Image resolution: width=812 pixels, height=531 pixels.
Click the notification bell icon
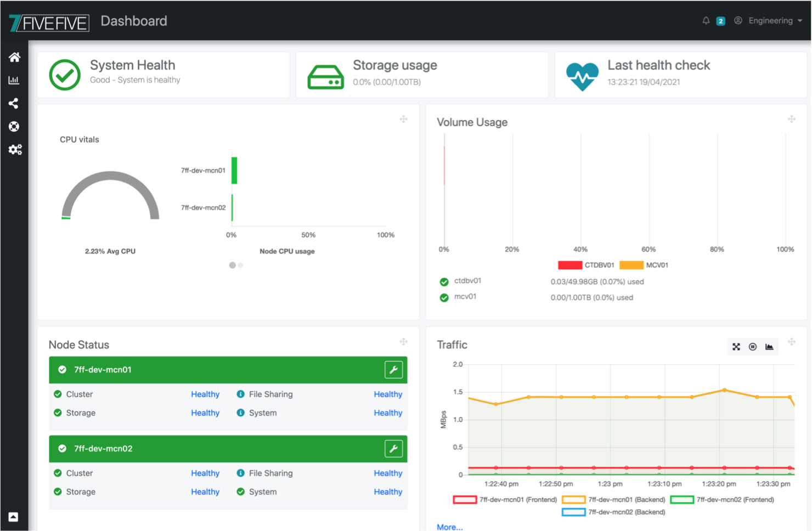coord(706,21)
